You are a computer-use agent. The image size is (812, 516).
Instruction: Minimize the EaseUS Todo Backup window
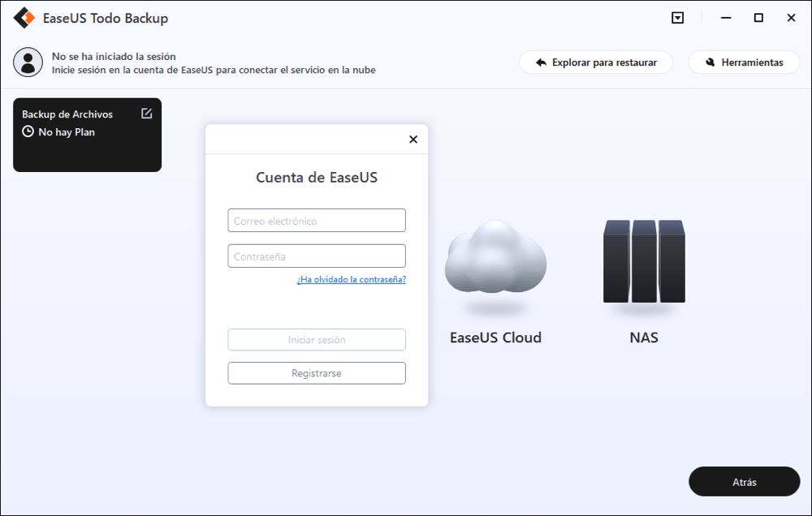pos(726,18)
